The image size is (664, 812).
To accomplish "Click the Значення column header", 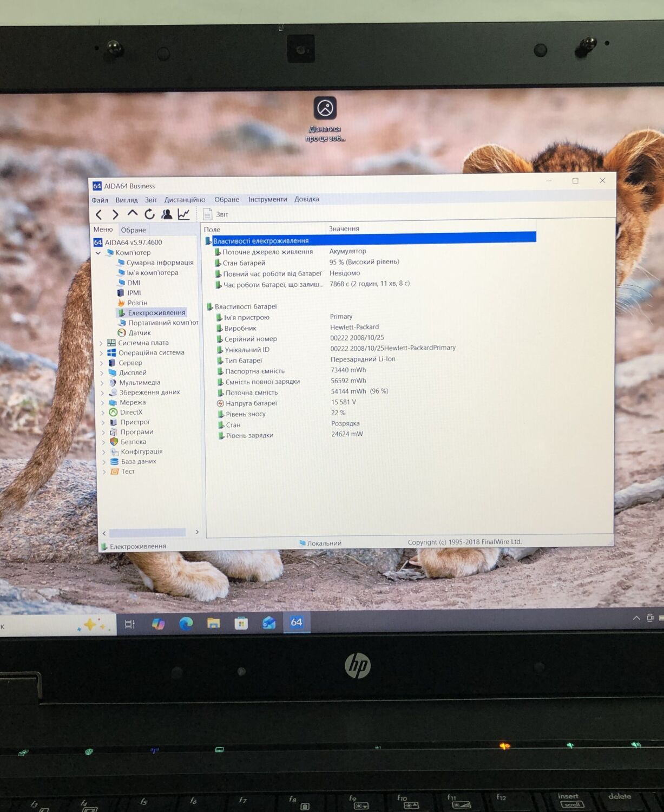I will [344, 229].
